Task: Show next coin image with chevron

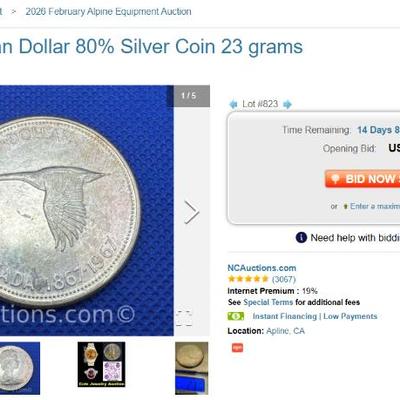Action: coord(192,212)
